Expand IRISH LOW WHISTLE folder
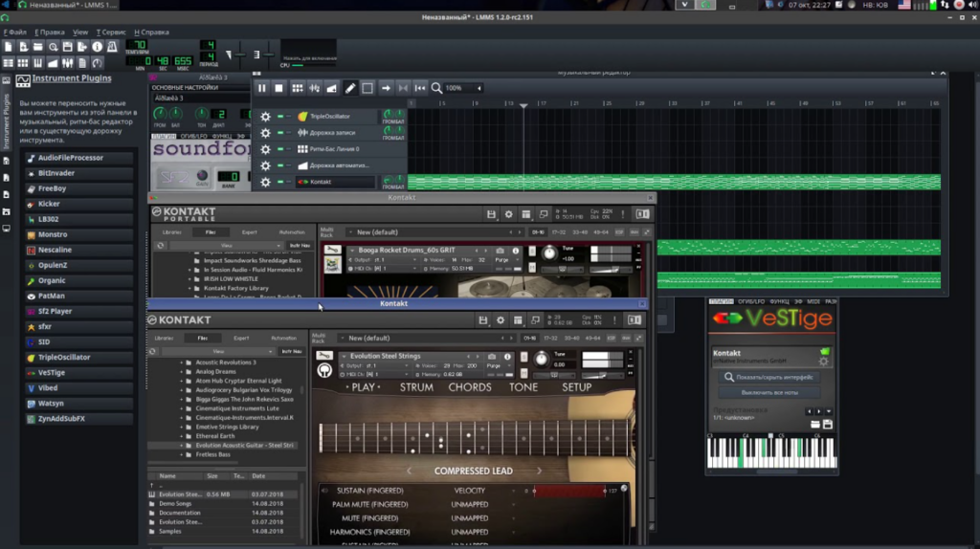This screenshot has height=549, width=980. (190, 279)
